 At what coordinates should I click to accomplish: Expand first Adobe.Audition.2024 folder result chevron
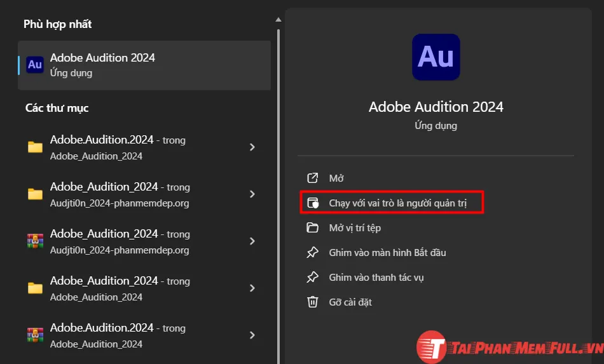coord(252,147)
